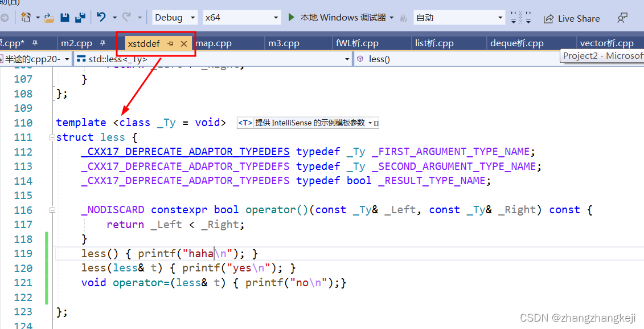This screenshot has width=644, height=329.
Task: Collapse the struct less block outline toggle
Action: (52, 137)
